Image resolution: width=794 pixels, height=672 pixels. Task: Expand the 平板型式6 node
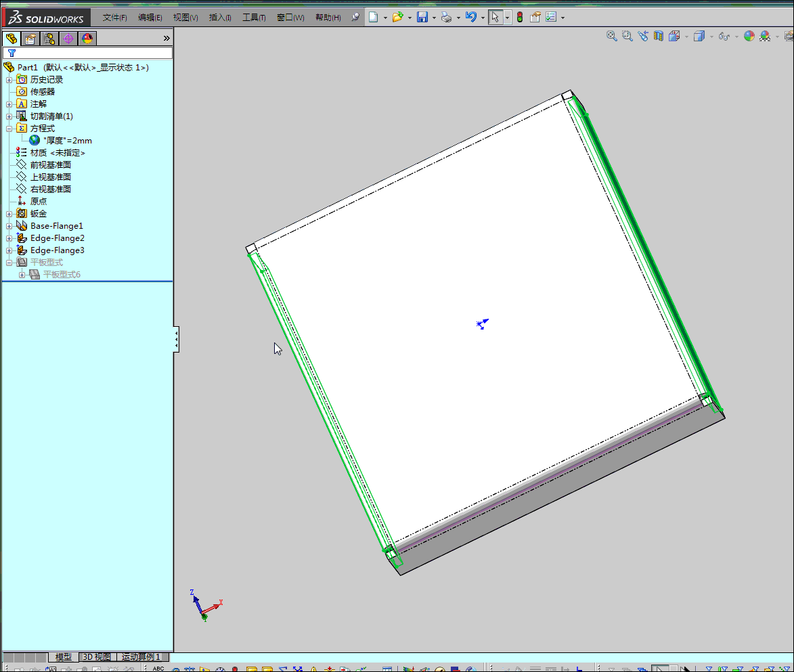coord(22,275)
